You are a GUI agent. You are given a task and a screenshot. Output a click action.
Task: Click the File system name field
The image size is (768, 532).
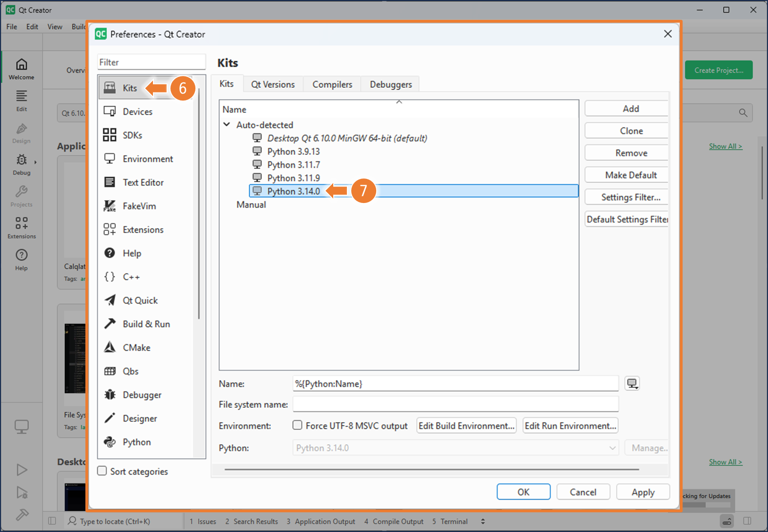[x=456, y=405]
